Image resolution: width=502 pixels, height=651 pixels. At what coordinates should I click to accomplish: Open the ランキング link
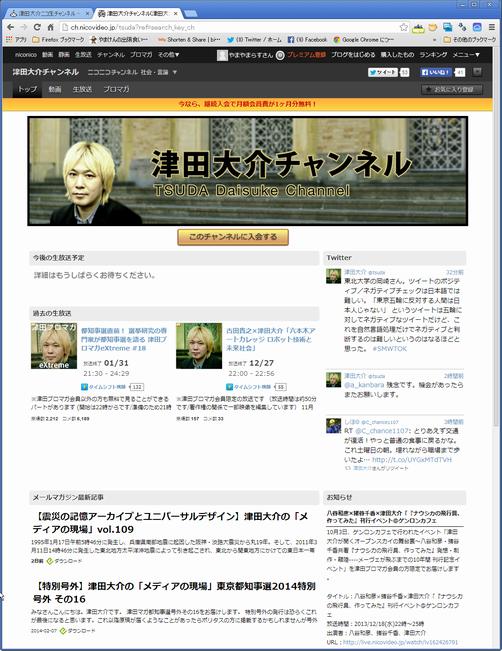[433, 54]
